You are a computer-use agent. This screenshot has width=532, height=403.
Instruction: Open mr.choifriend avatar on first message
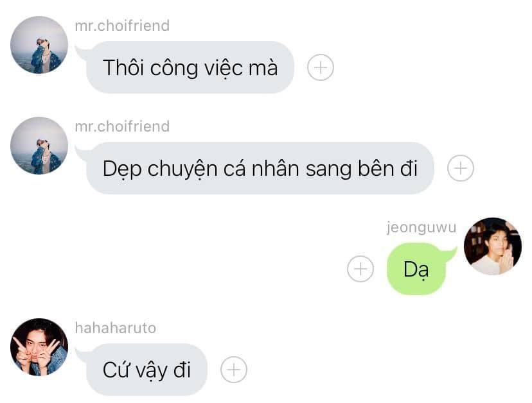(x=39, y=45)
